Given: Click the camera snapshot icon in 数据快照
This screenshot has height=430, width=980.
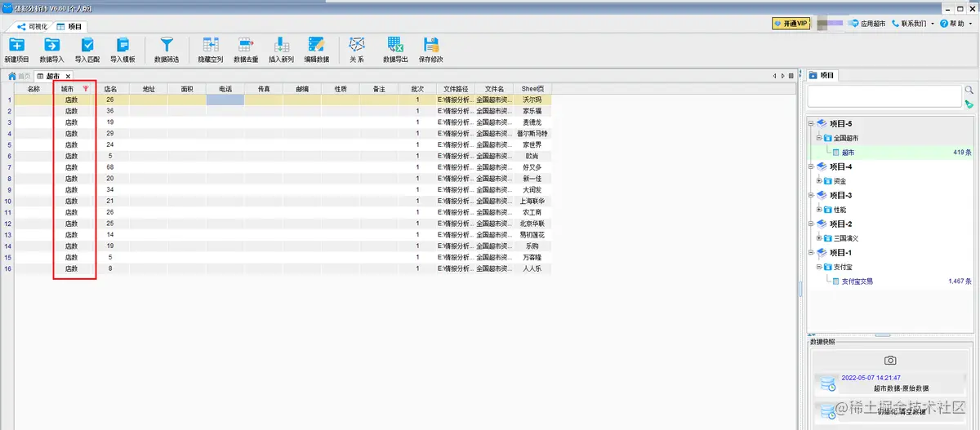Looking at the screenshot, I should click(890, 360).
